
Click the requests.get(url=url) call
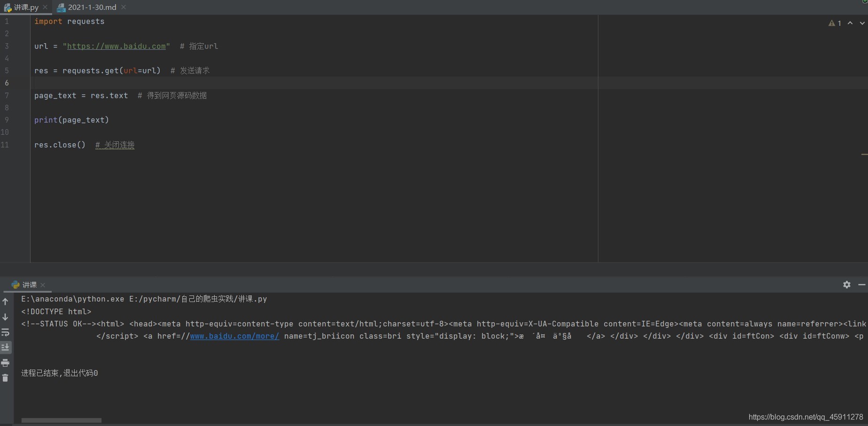click(111, 70)
